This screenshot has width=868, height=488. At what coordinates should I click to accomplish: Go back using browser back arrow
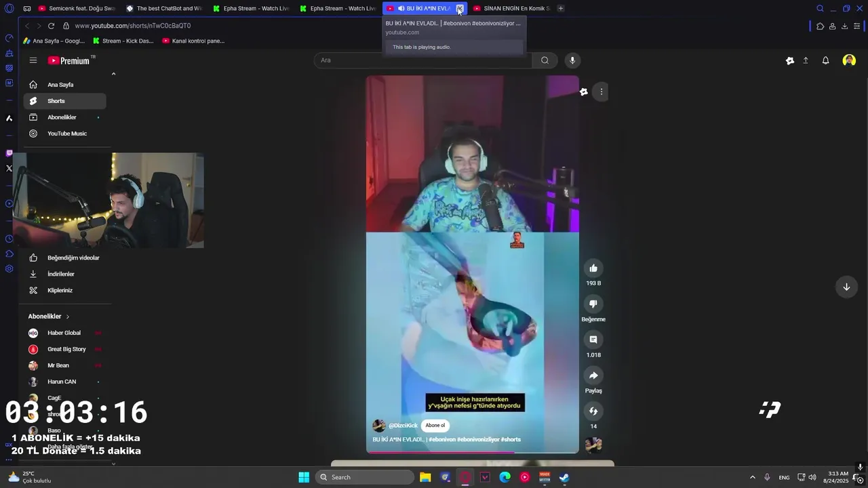tap(27, 26)
